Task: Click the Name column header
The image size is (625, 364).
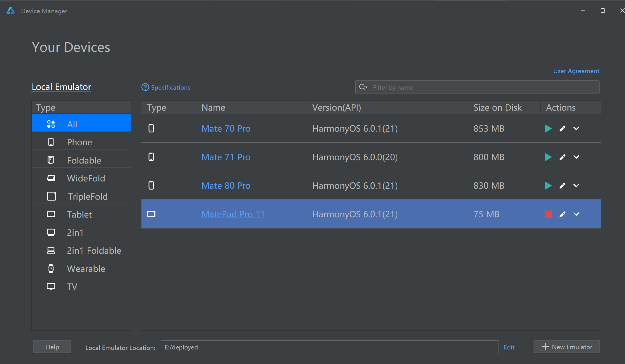Action: [x=251, y=108]
